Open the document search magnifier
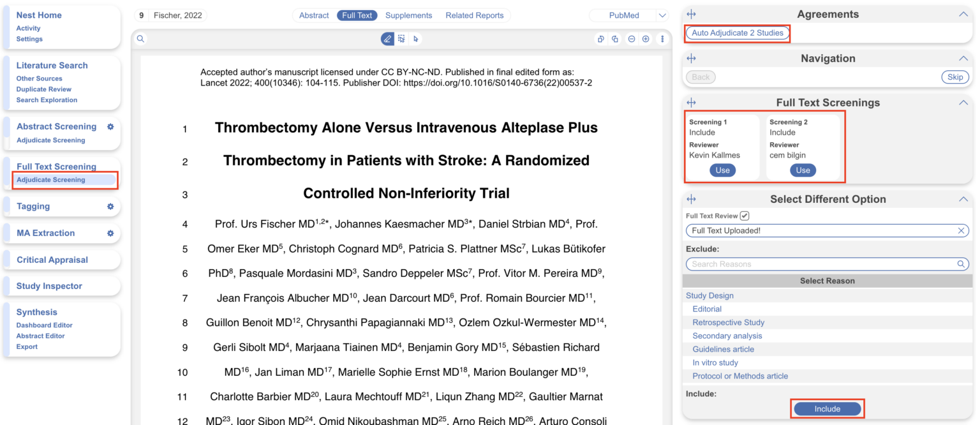The height and width of the screenshot is (425, 980). click(140, 38)
